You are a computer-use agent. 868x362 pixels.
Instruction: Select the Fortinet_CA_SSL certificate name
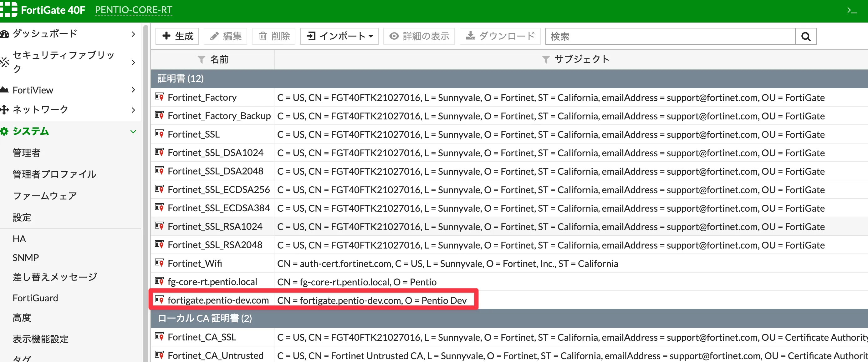202,337
